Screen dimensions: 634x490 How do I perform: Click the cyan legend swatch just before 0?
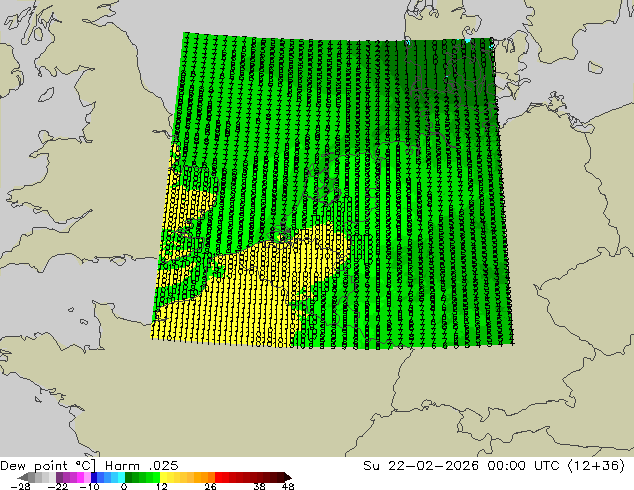[x=121, y=477]
